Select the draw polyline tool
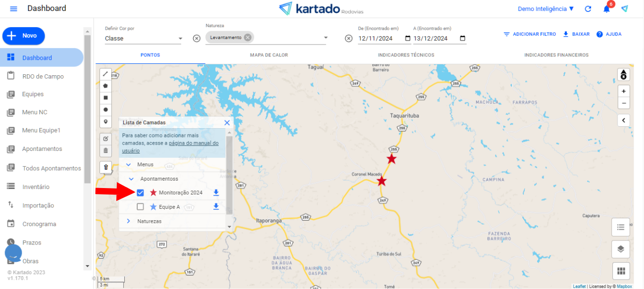This screenshot has height=289, width=644. pos(105,74)
